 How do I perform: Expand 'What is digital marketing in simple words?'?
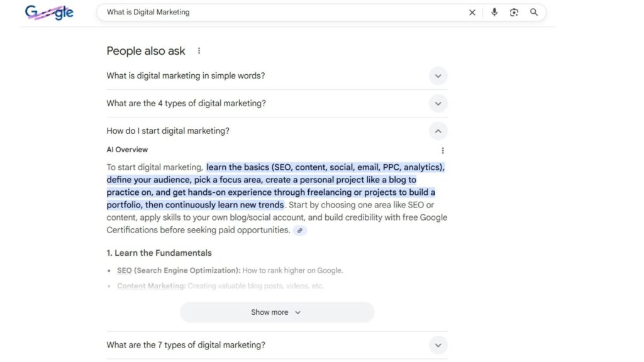pyautogui.click(x=438, y=75)
